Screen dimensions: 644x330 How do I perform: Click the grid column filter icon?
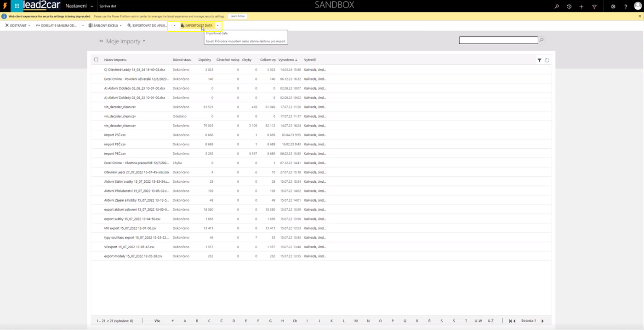point(540,60)
